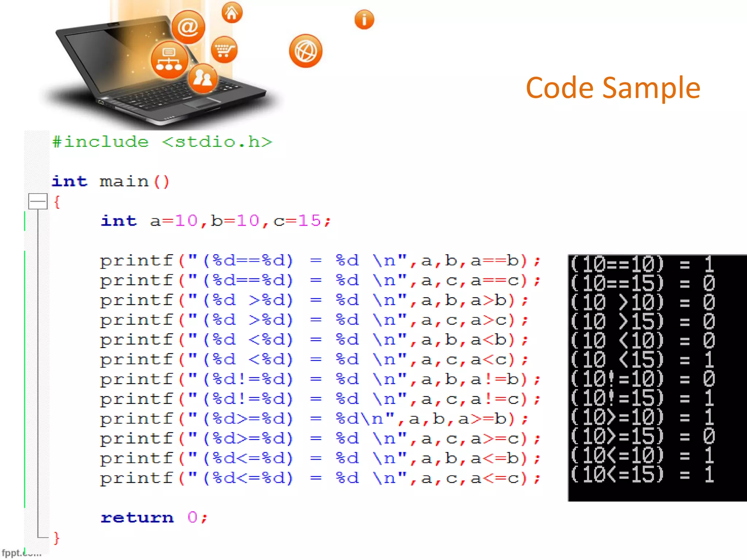
Task: Click console output line (10<=10) = 1
Action: click(642, 455)
